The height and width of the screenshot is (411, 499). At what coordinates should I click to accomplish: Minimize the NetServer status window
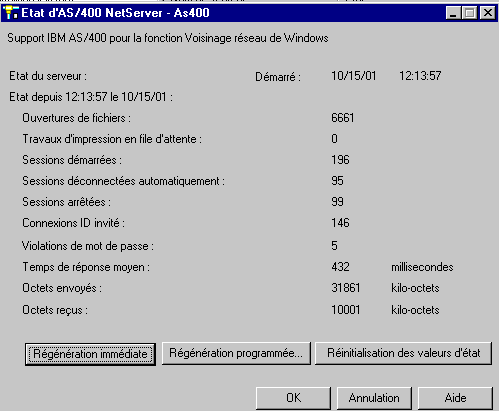pyautogui.click(x=453, y=13)
